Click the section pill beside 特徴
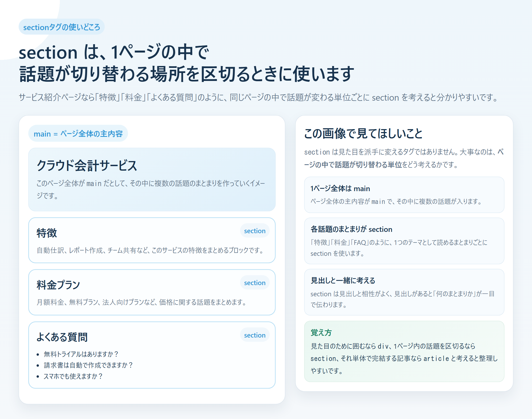 coord(254,231)
